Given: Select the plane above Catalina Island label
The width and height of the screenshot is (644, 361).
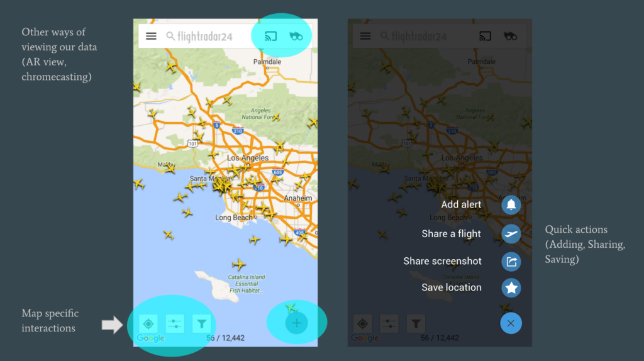Looking at the screenshot, I should pos(238,264).
